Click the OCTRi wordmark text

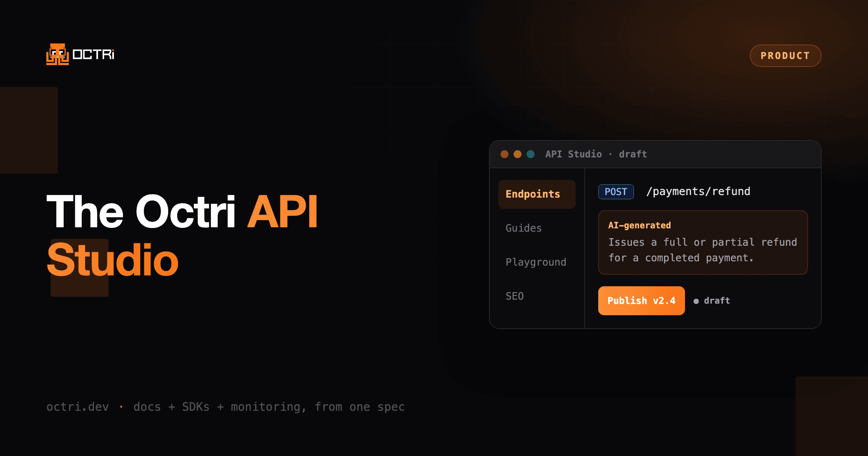pos(93,55)
